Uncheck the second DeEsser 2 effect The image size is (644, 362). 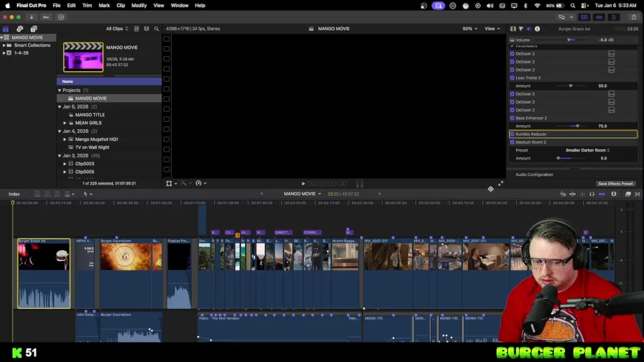pyautogui.click(x=512, y=62)
